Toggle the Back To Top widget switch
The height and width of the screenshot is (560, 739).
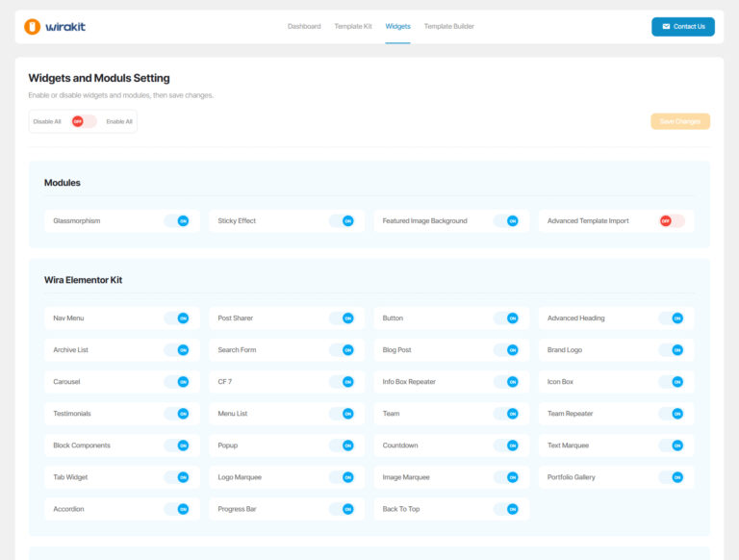coord(506,509)
